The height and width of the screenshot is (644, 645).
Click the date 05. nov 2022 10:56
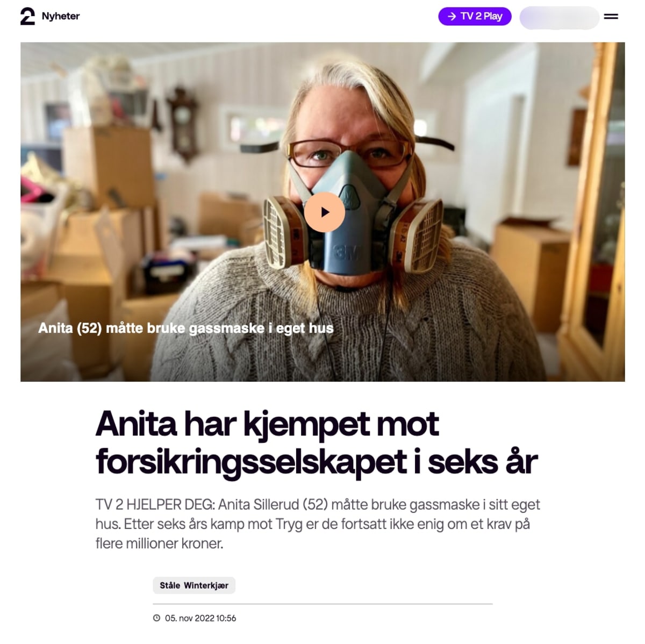[x=200, y=618]
